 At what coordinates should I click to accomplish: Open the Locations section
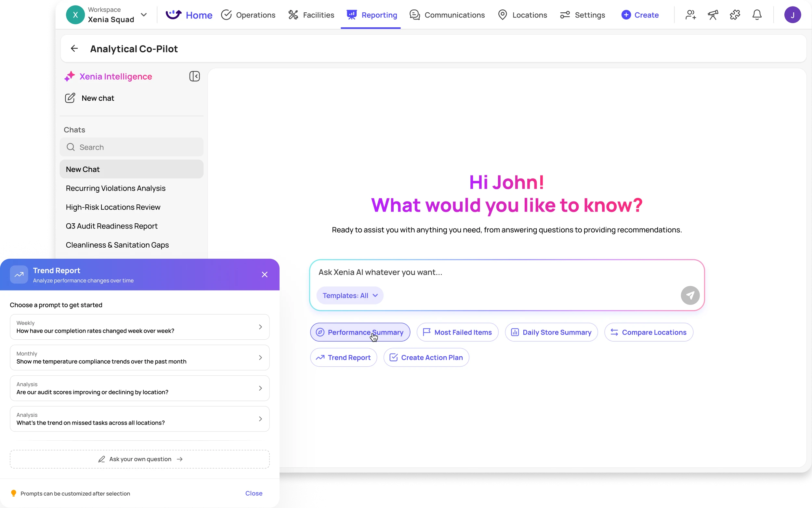[x=522, y=15]
